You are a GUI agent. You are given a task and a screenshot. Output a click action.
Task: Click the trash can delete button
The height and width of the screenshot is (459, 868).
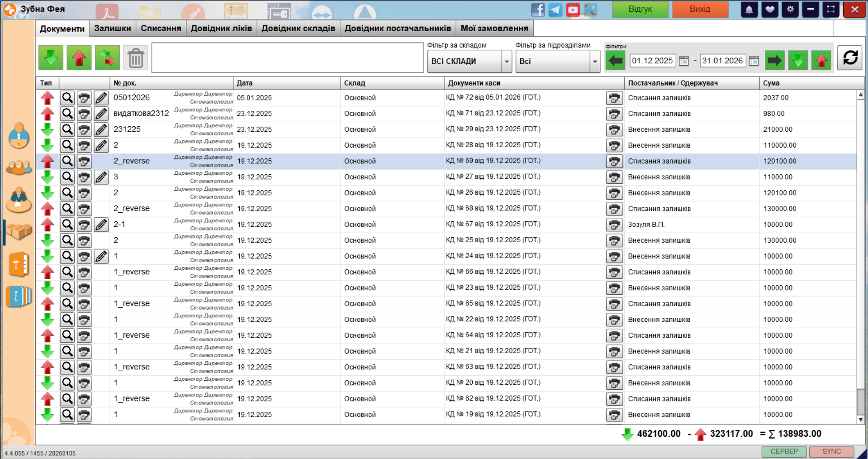pos(136,58)
